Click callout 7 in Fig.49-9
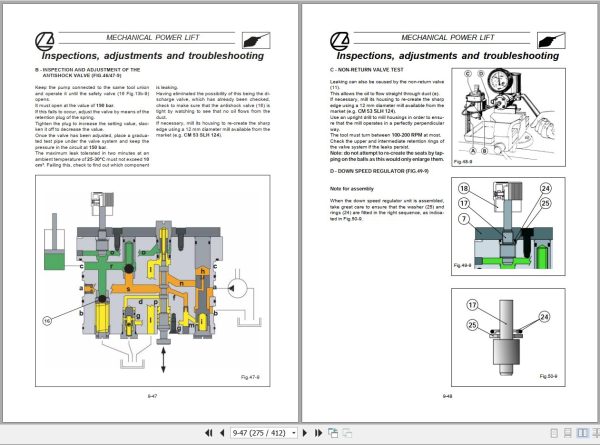This screenshot has width=600, height=445. coord(464,219)
